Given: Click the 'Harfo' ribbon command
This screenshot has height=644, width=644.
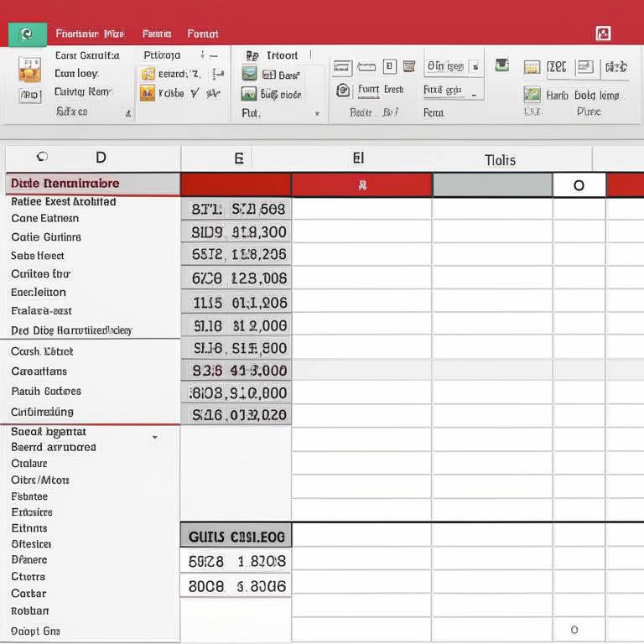Looking at the screenshot, I should tap(557, 96).
